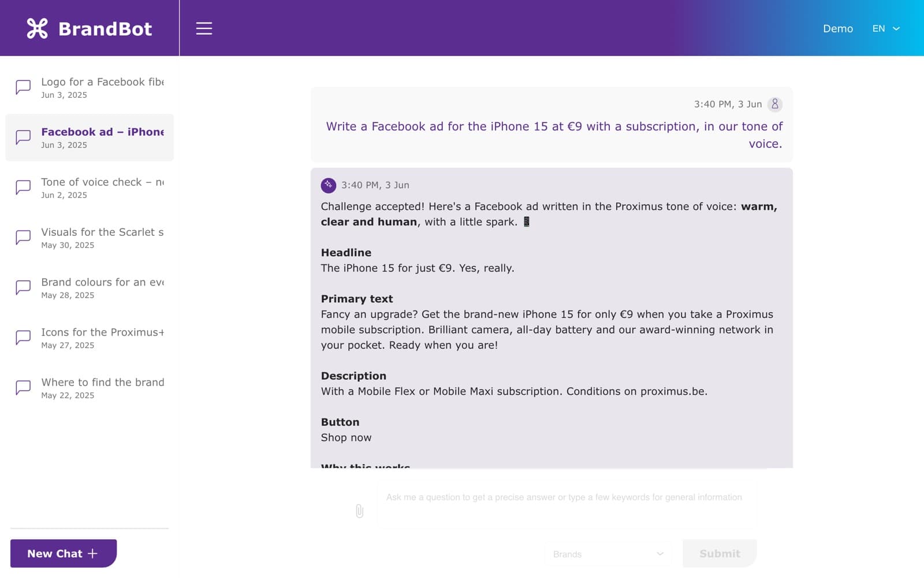Open Logo for a Facebook chat
Image resolution: width=924 pixels, height=578 pixels.
tap(90, 87)
